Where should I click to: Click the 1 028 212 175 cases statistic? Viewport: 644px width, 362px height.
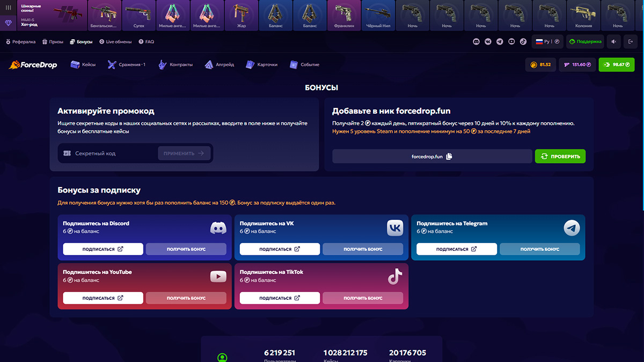tap(345, 353)
